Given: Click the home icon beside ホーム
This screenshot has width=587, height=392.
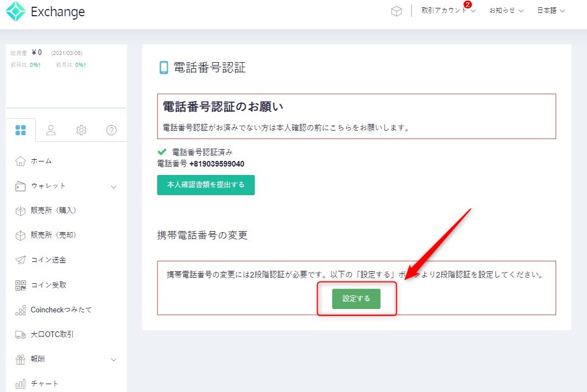Looking at the screenshot, I should coord(21,161).
